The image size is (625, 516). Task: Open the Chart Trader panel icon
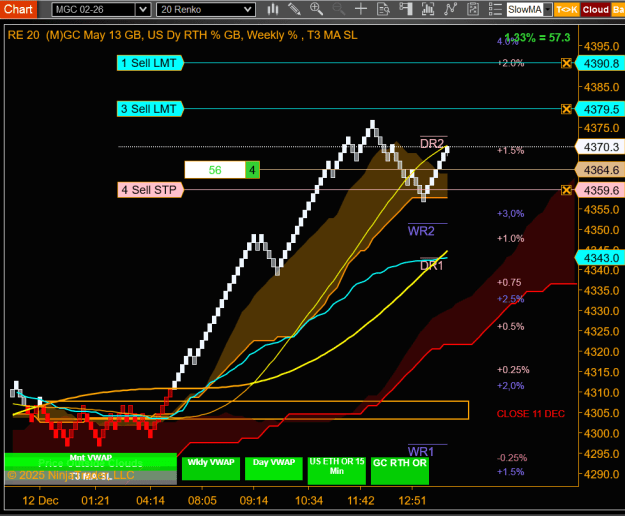(405, 9)
